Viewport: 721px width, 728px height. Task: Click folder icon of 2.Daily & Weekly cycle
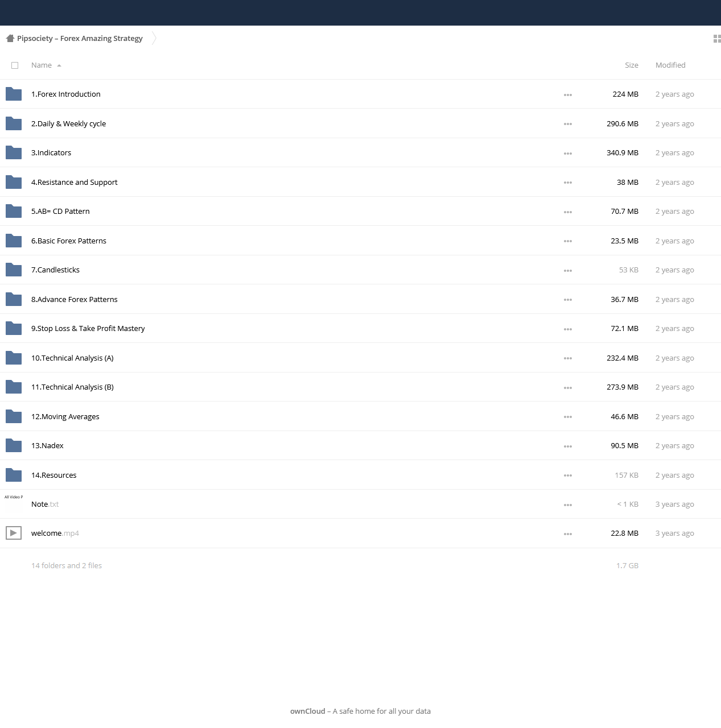[14, 123]
